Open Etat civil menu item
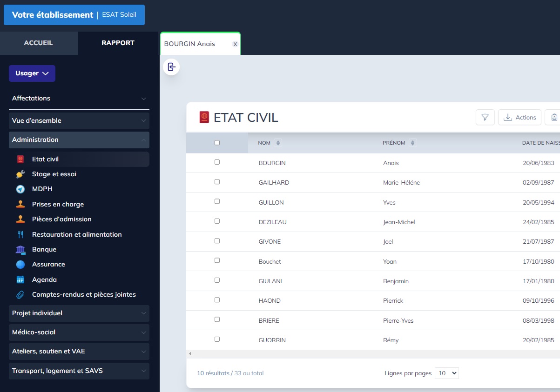This screenshot has width=560, height=392. pos(79,159)
